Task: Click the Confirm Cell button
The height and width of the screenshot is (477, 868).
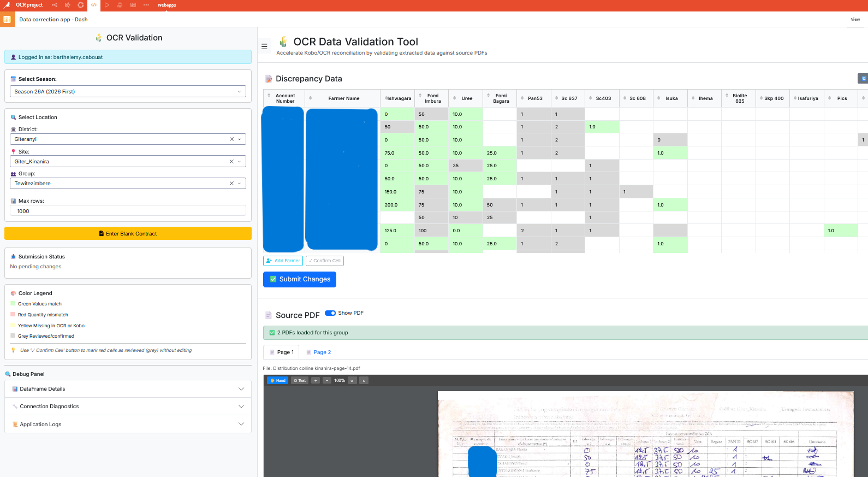Action: point(324,261)
